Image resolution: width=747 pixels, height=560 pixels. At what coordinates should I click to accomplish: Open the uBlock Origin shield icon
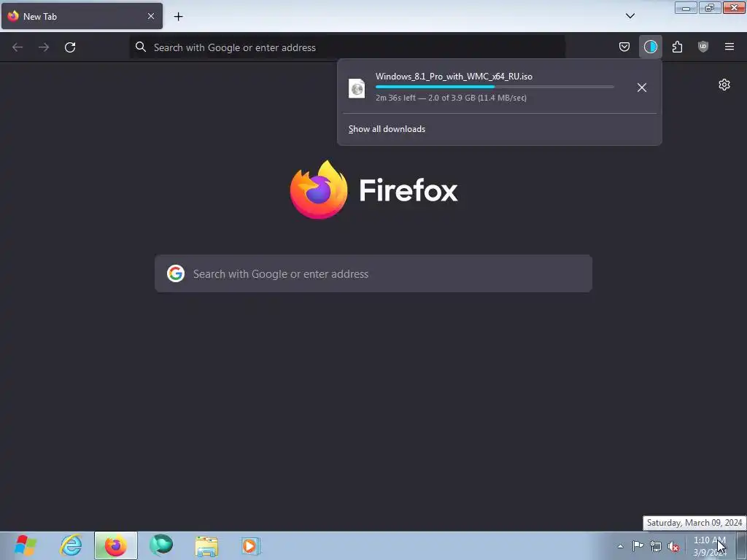(703, 47)
